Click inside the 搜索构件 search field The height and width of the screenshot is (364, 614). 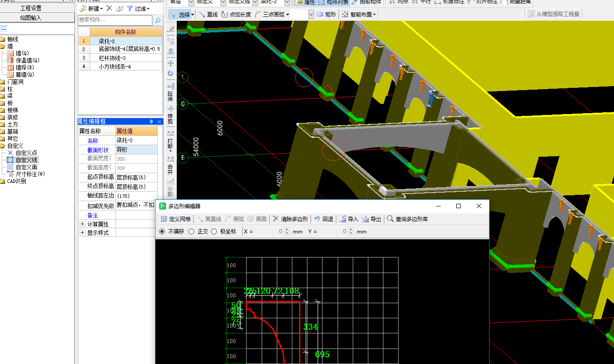[115, 20]
